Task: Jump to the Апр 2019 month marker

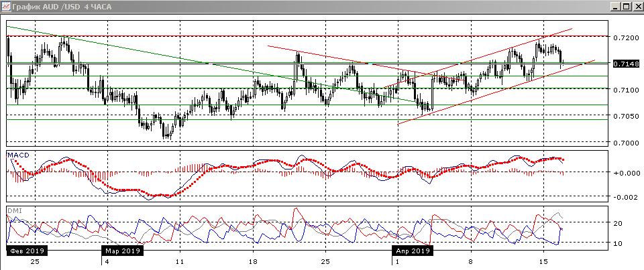Action: pyautogui.click(x=412, y=251)
